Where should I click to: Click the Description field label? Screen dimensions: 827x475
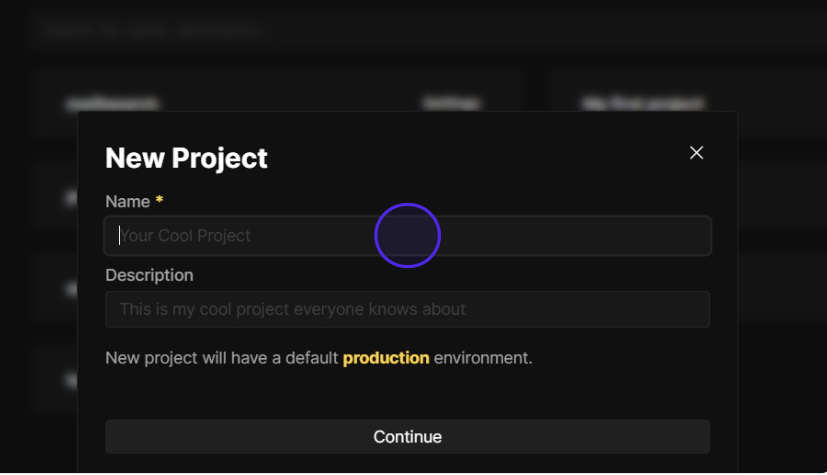[x=149, y=275]
